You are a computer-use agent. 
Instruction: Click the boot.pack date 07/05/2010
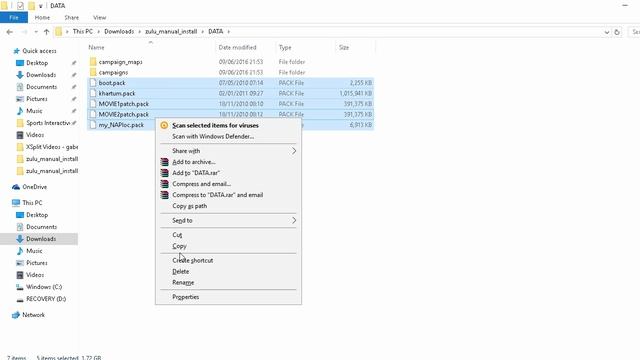(x=241, y=83)
